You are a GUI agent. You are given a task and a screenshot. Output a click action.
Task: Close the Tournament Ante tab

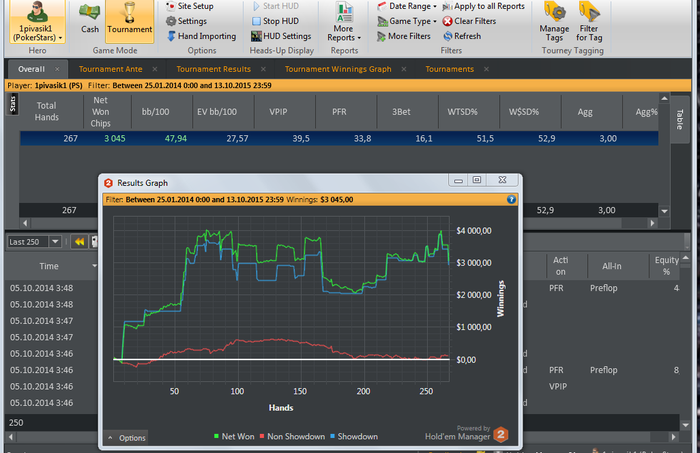coord(154,69)
